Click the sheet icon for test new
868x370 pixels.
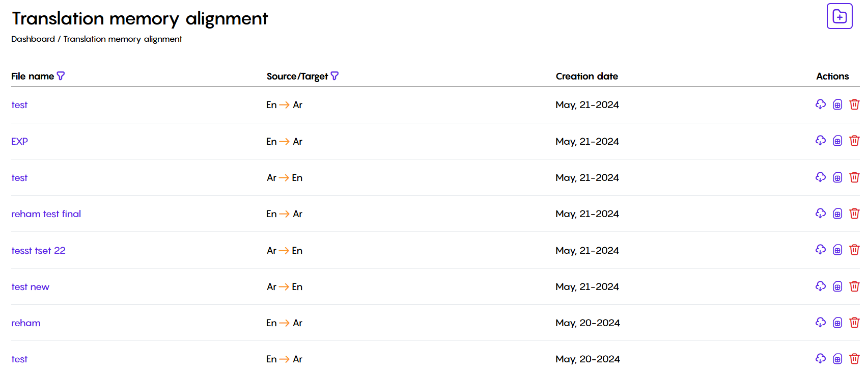click(837, 287)
